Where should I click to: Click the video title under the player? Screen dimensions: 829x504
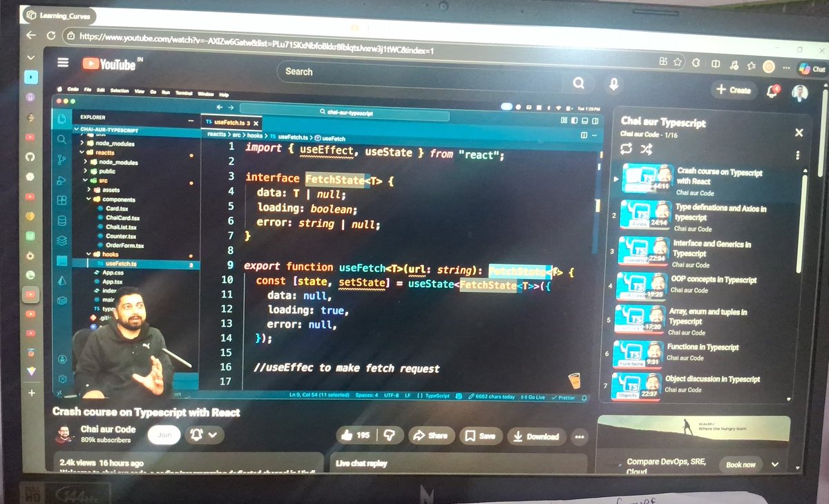point(146,413)
